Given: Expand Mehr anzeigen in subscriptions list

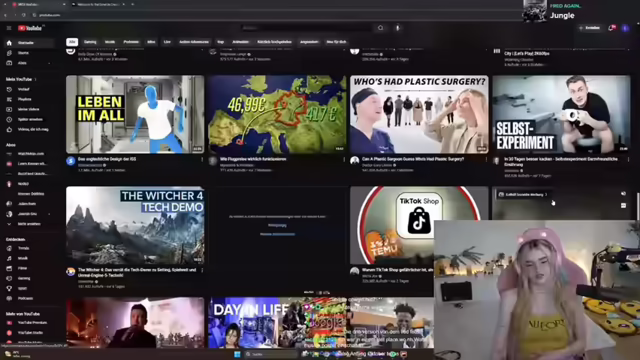Looking at the screenshot, I should [29, 224].
